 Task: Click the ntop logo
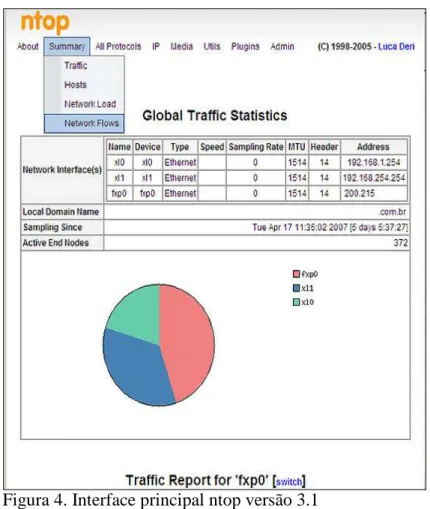pos(45,22)
